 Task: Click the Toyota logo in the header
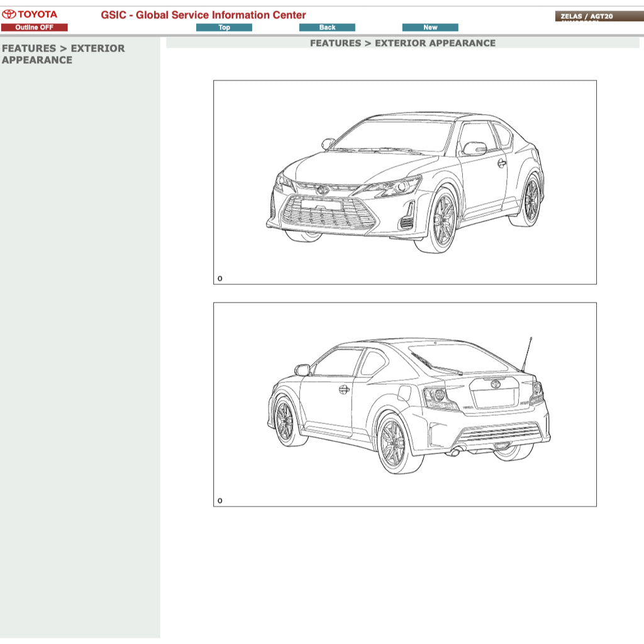30,14
